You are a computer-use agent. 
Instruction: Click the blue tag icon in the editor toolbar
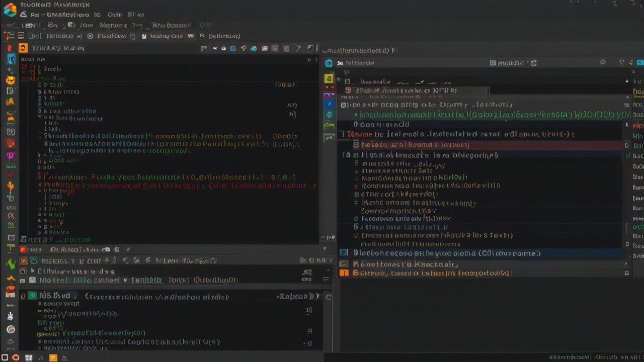coord(254,49)
